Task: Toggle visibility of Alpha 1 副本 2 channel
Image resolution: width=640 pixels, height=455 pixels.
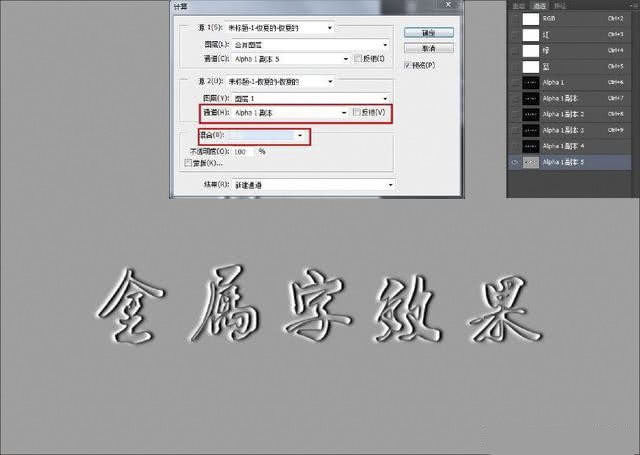Action: (x=515, y=115)
